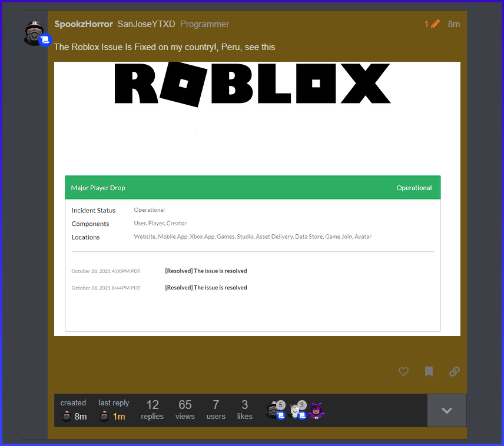Screen dimensions: 504x446
Task: Open the post edit history pencil icon
Action: (x=432, y=24)
